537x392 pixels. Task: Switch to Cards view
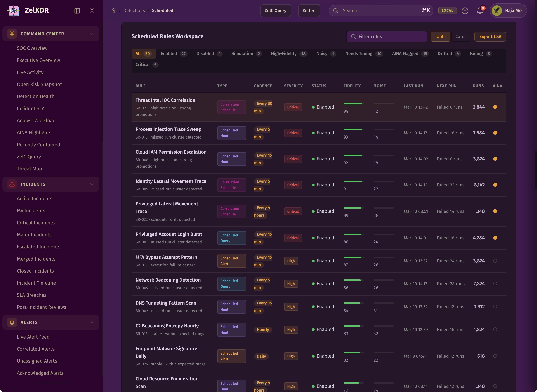tap(461, 37)
